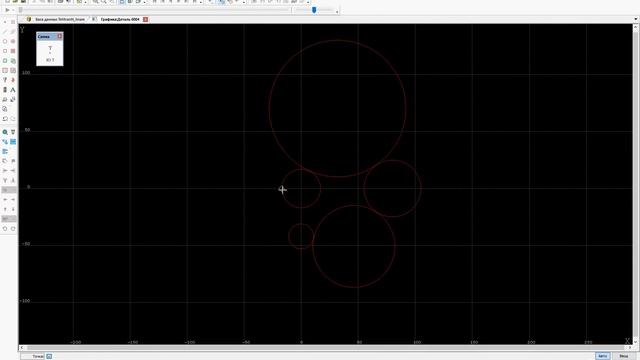Screen dimensions: 640x360
Task: Toggle the Авто button in the status bar
Action: click(x=602, y=356)
